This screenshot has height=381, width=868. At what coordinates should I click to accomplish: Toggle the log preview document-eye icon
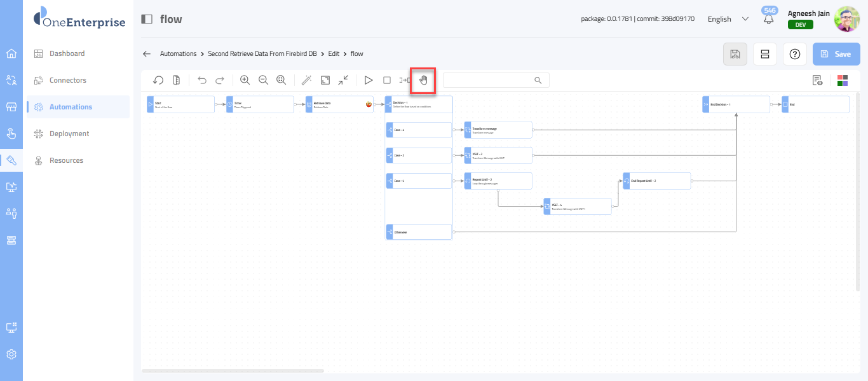tap(817, 80)
